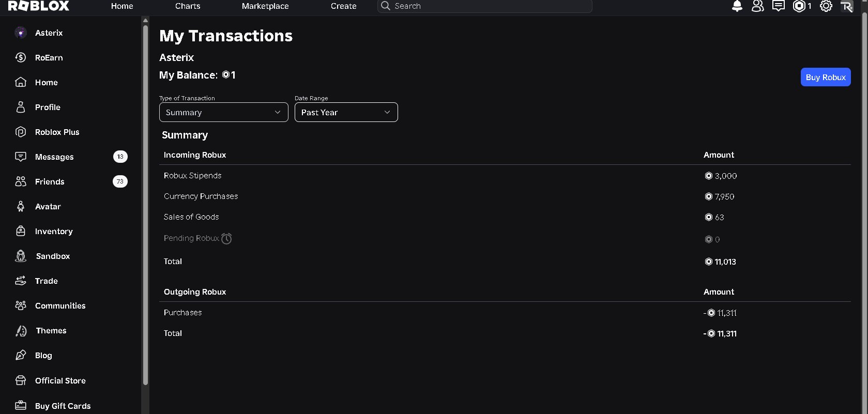Click the Inventory backpack icon
868x414 pixels.
tap(21, 231)
